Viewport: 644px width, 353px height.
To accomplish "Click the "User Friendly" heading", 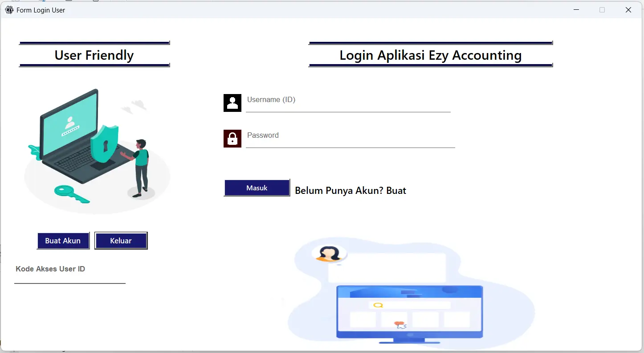I will pyautogui.click(x=94, y=55).
